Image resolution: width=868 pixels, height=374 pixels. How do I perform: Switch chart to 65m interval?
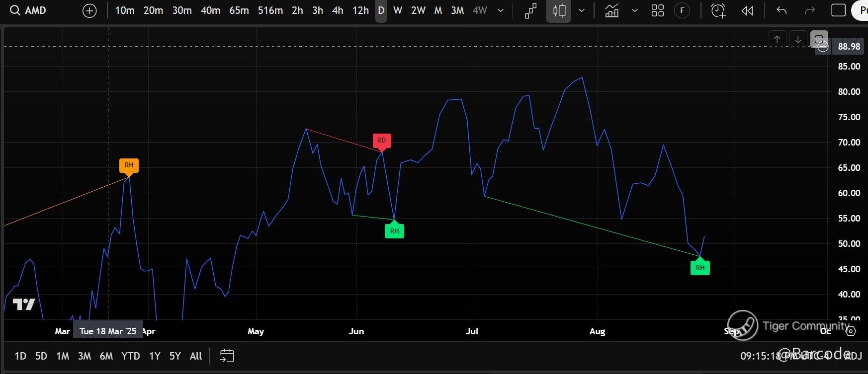[239, 10]
